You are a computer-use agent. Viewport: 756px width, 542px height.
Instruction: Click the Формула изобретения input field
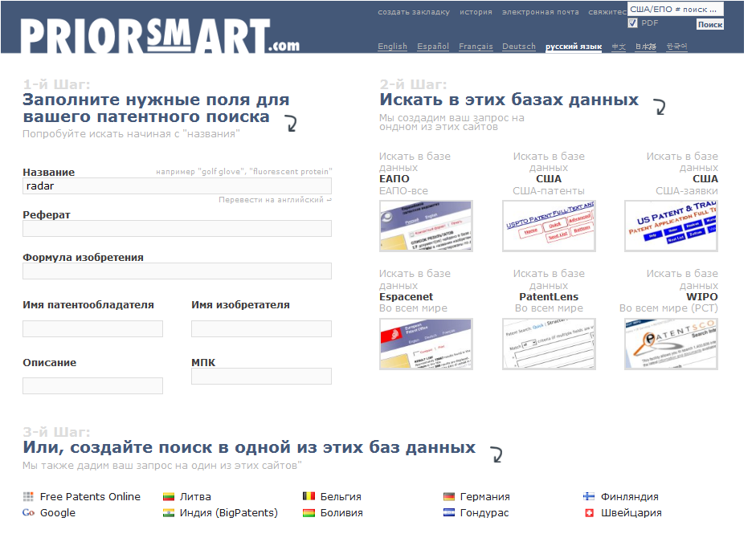[x=177, y=271]
